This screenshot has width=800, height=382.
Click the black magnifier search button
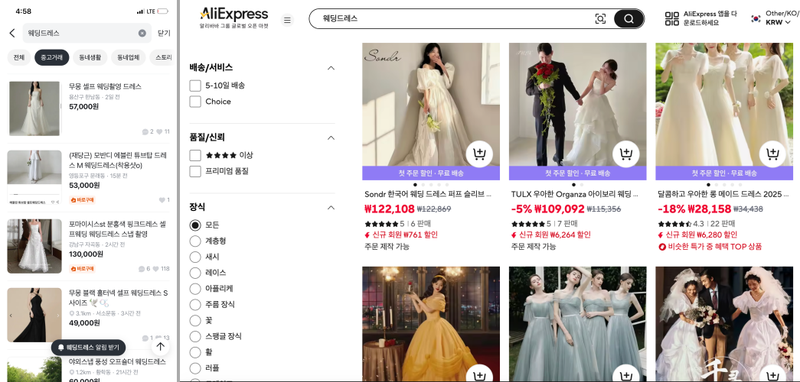pyautogui.click(x=629, y=19)
